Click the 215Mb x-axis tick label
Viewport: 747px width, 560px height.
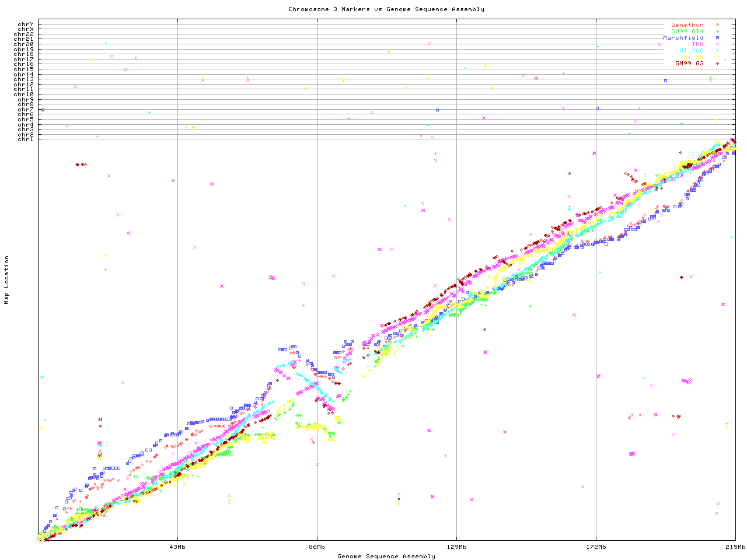735,547
